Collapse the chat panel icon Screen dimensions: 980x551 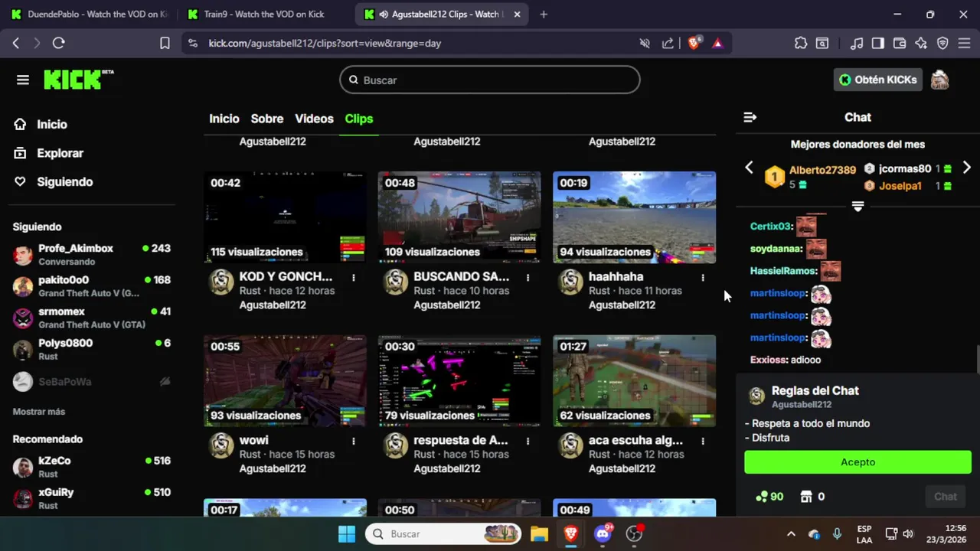click(750, 117)
